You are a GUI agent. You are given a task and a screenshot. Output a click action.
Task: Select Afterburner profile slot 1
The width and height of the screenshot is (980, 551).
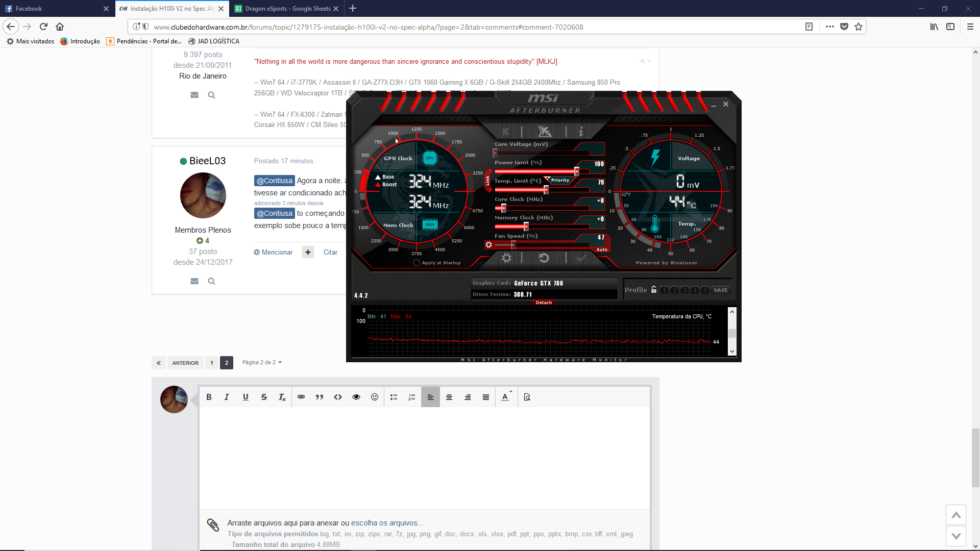(x=664, y=290)
